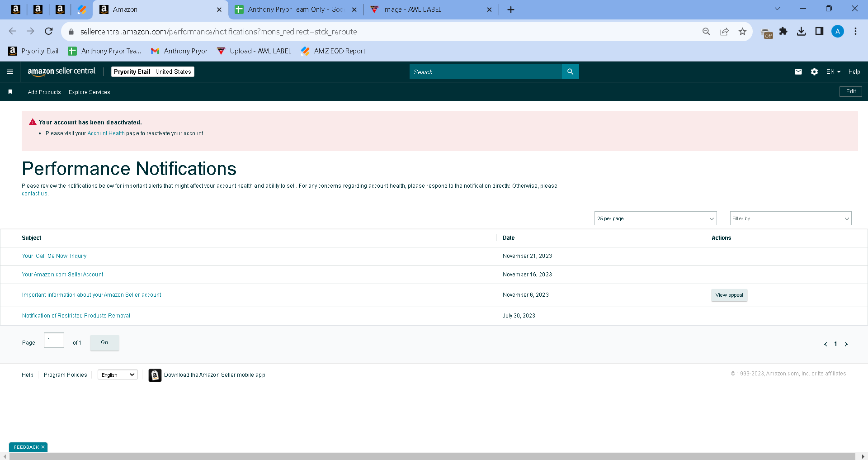The width and height of the screenshot is (868, 460).
Task: Open the settings gear icon
Action: pos(814,72)
